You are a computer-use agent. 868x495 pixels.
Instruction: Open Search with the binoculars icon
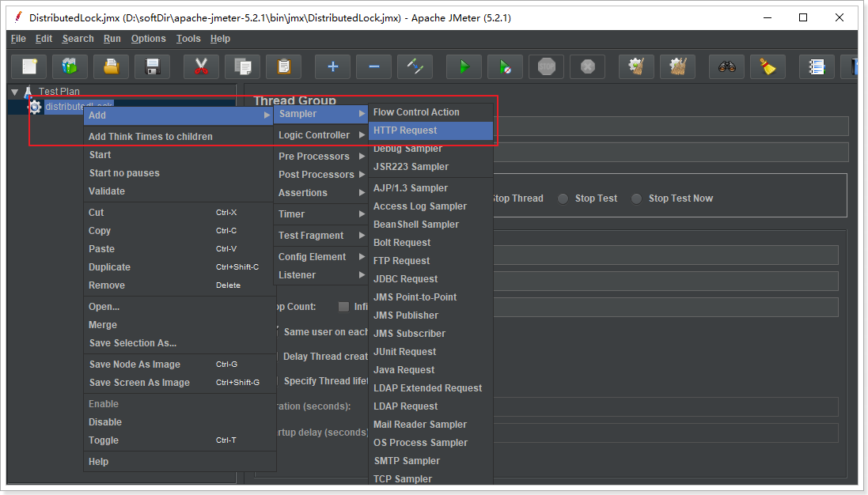tap(727, 67)
